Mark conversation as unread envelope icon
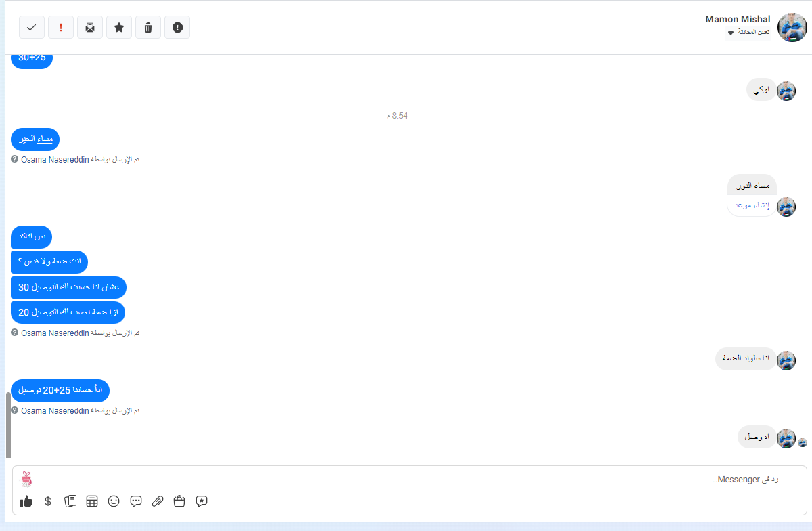Viewport: 812px width, 531px height. pos(90,27)
